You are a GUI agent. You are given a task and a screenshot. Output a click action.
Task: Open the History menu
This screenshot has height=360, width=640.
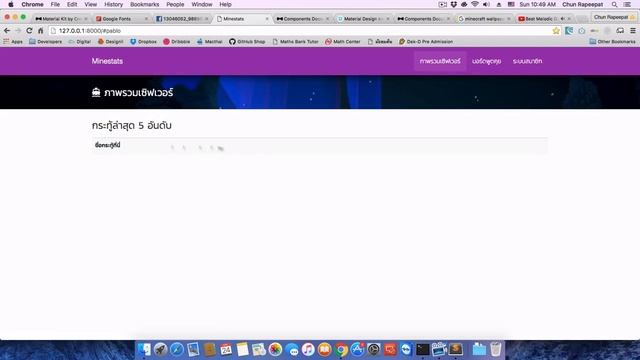tap(113, 4)
